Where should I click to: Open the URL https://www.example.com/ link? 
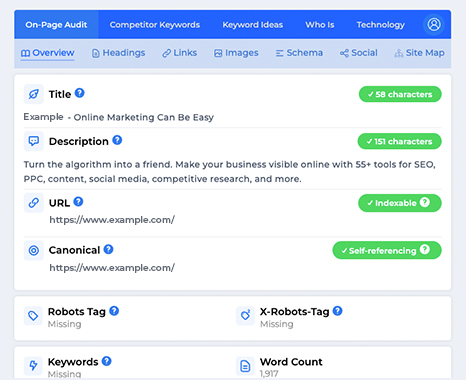click(112, 220)
